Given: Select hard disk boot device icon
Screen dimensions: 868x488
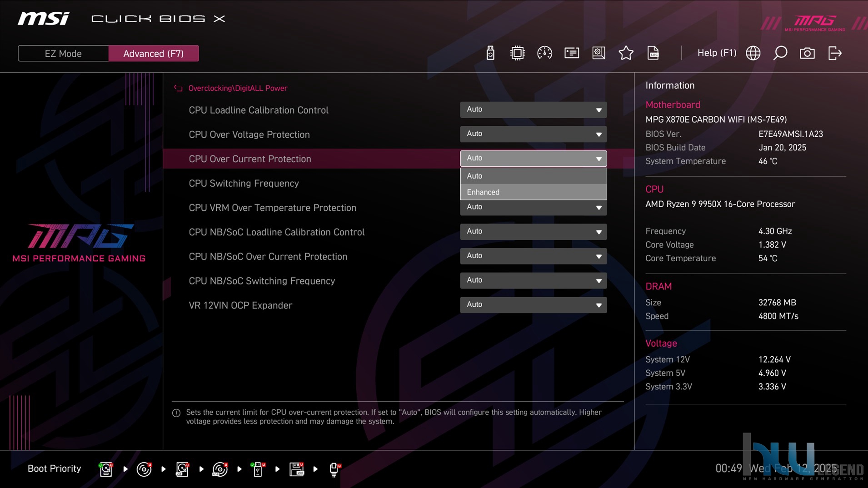Looking at the screenshot, I should (x=106, y=469).
